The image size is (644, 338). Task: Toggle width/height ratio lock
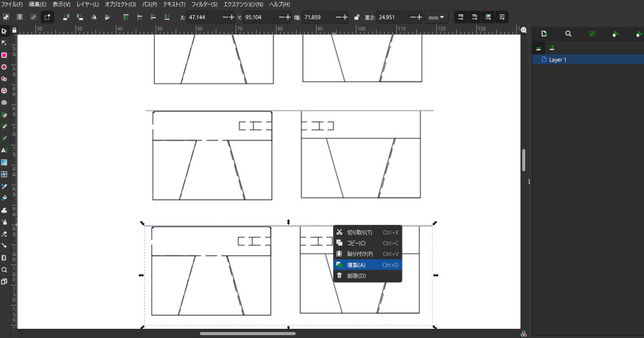click(x=357, y=17)
